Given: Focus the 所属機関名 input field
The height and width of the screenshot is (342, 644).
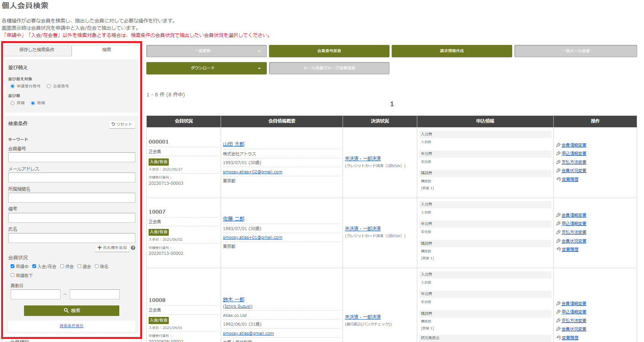Looking at the screenshot, I should tap(72, 198).
